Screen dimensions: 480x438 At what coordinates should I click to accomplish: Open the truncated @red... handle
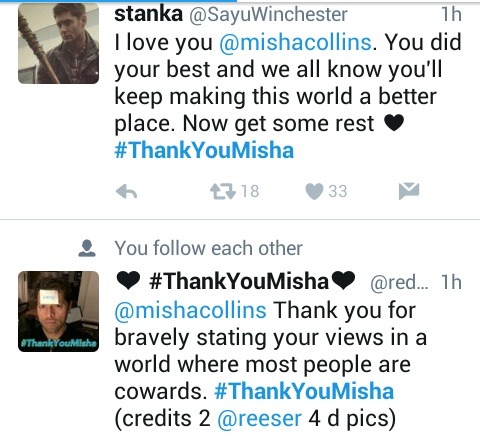(400, 283)
